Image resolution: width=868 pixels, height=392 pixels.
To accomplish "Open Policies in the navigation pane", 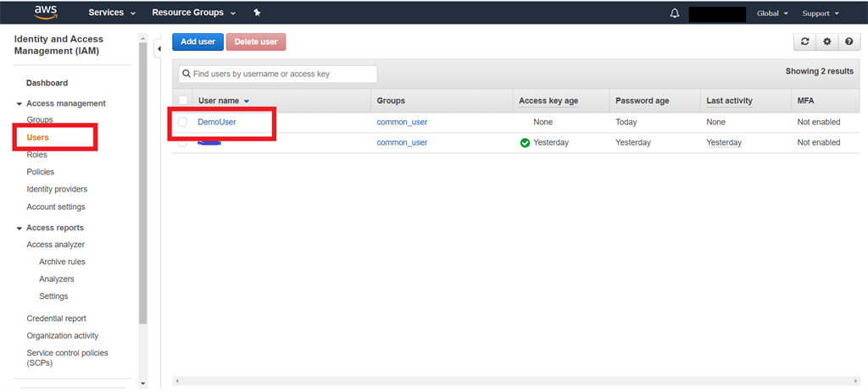I will 41,172.
